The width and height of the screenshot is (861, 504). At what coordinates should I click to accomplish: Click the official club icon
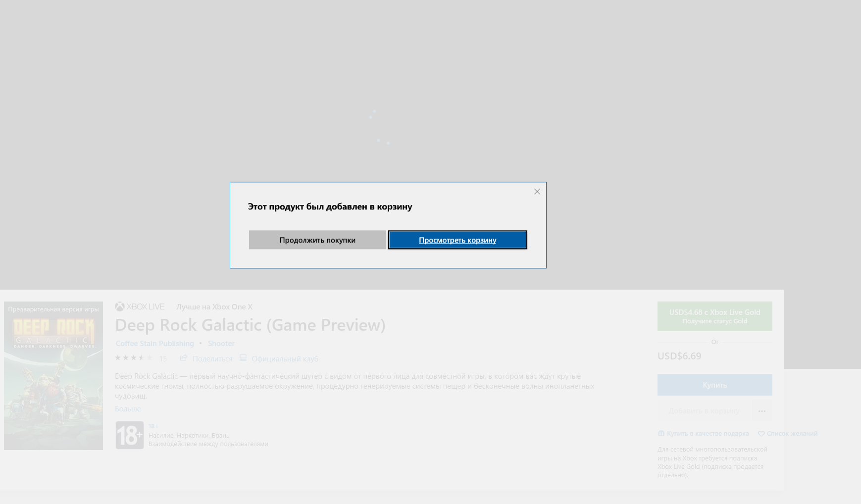243,357
